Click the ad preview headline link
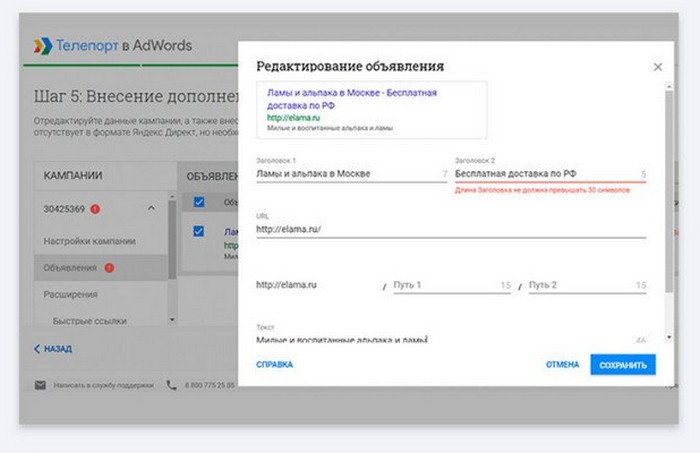This screenshot has width=700, height=453. tap(352, 99)
